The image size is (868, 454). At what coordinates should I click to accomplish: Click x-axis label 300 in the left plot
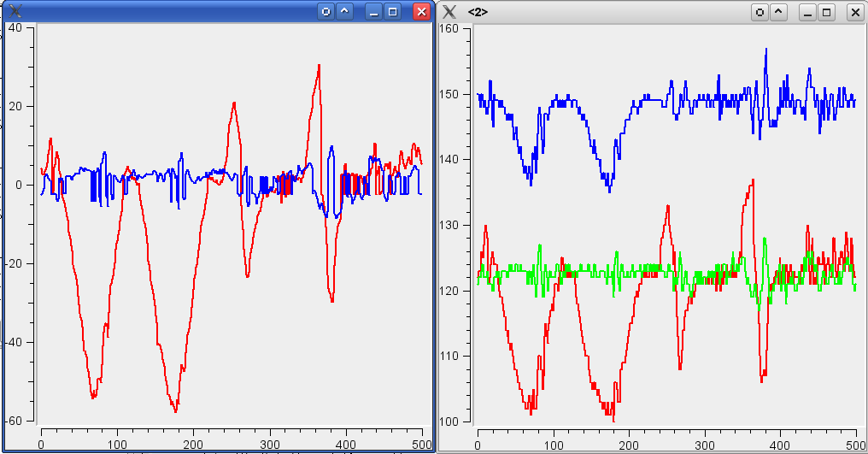(x=270, y=445)
